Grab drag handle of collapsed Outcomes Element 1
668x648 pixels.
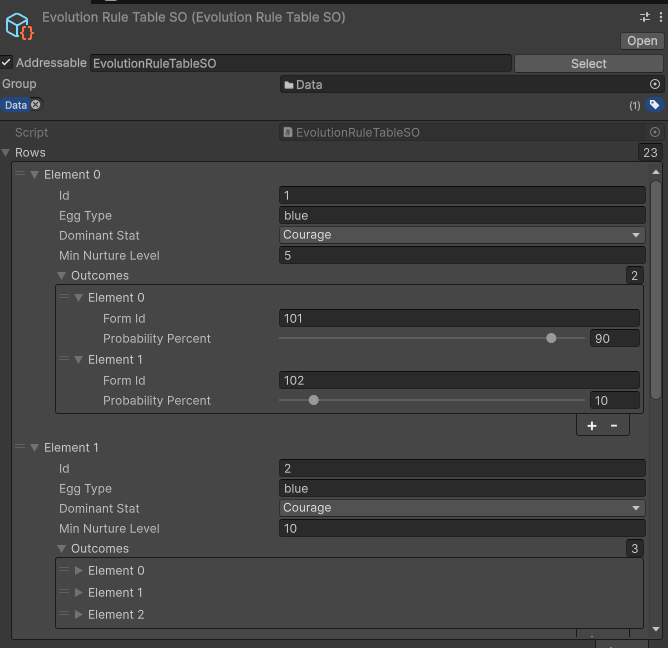[64, 591]
